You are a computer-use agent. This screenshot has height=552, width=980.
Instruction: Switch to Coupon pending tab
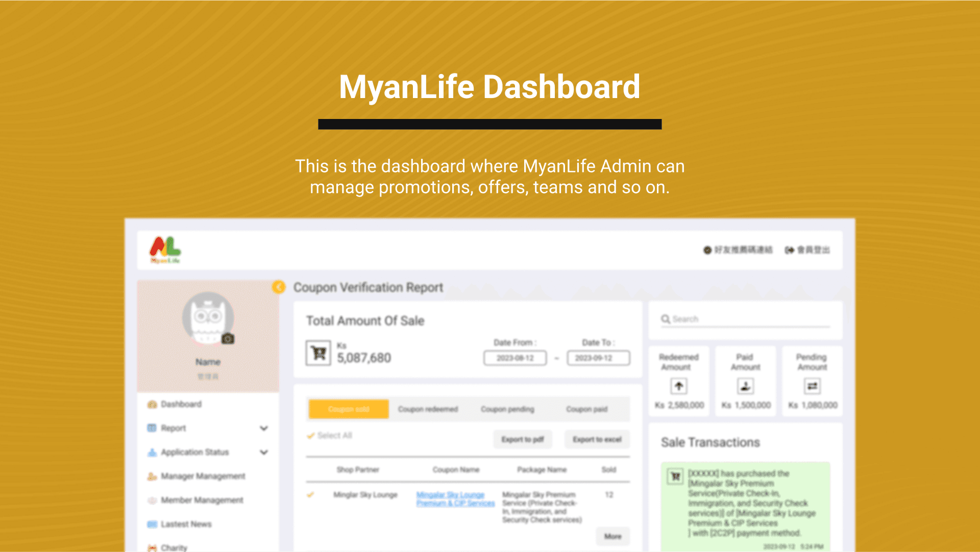click(x=507, y=409)
